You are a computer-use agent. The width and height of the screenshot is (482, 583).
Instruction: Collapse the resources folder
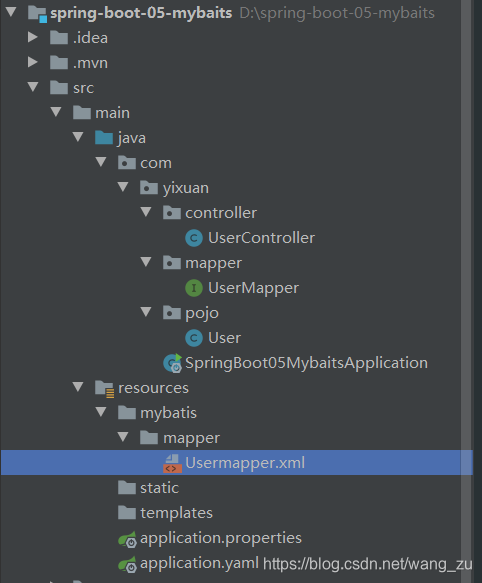(x=78, y=387)
